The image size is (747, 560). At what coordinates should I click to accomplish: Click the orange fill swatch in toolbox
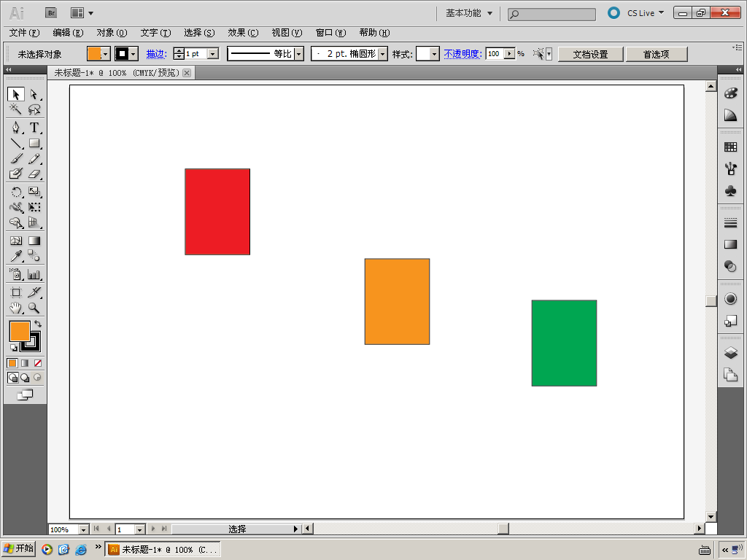20,331
